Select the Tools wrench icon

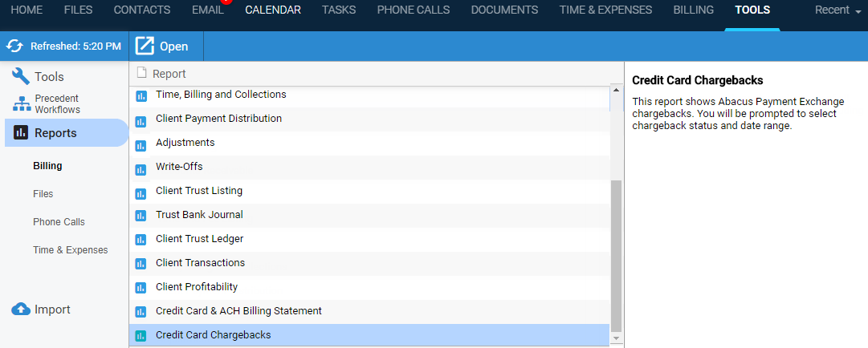(x=21, y=77)
